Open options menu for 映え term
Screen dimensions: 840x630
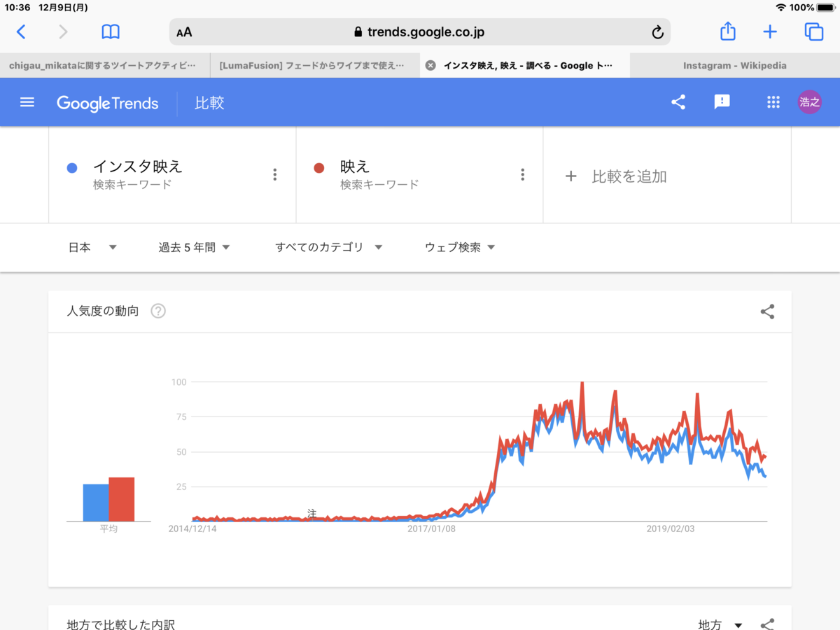coord(522,174)
